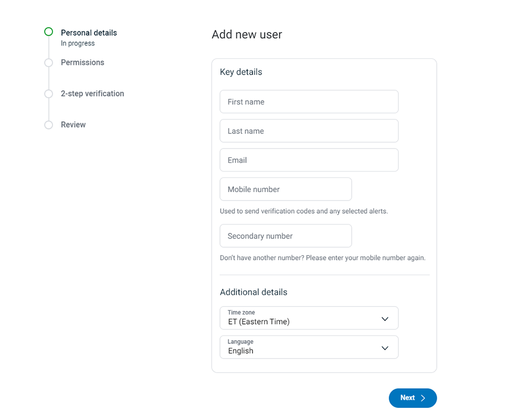The height and width of the screenshot is (420, 525).
Task: Click the Key details section heading
Action: (241, 72)
